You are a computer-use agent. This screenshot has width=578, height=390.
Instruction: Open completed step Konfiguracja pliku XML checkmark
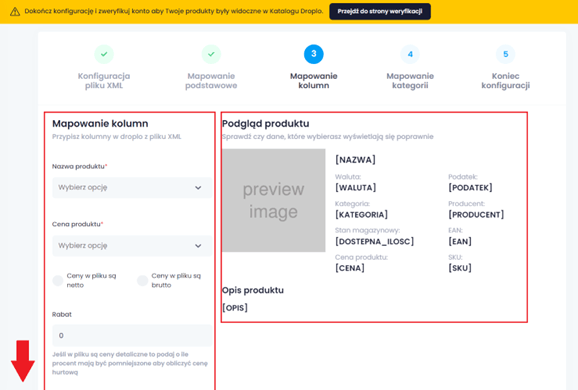coord(104,54)
